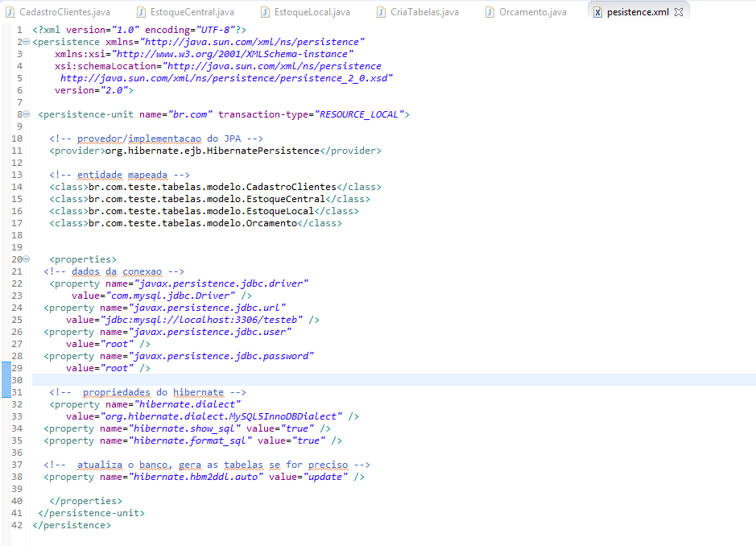Click the "hibernate.show_sql" property name
This screenshot has height=546, width=756.
(184, 428)
